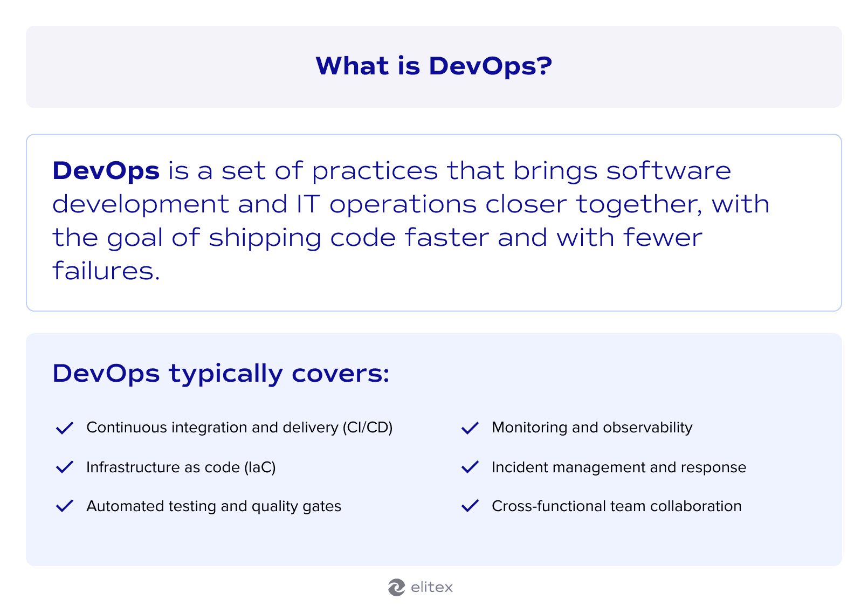Click the word 'failures.' in the definition
The height and width of the screenshot is (606, 868).
point(106,271)
